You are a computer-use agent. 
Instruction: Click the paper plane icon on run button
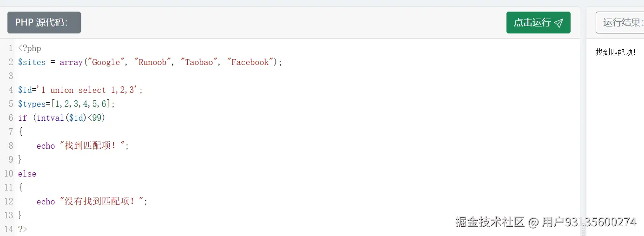pos(559,23)
